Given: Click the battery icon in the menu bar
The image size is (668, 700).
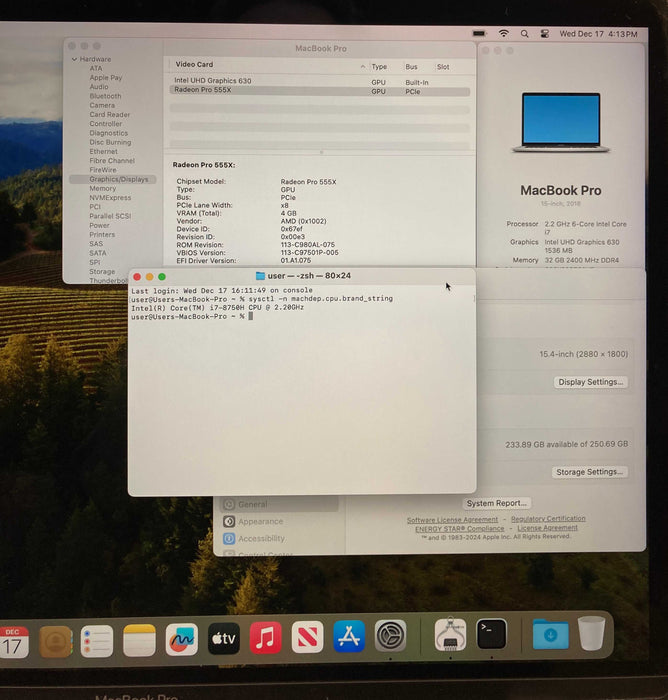Looking at the screenshot, I should tap(479, 33).
